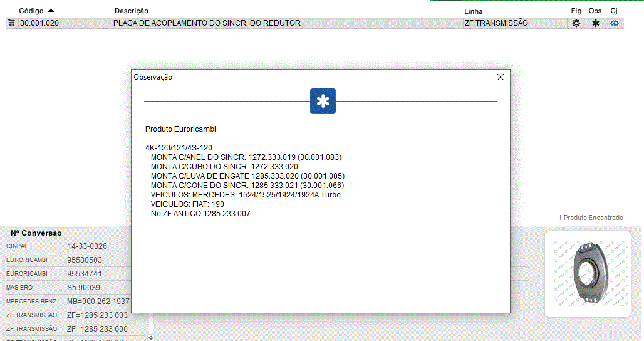The width and height of the screenshot is (644, 341).
Task: Select EURORICAMBI conversion number 95530503
Action: coord(84,260)
